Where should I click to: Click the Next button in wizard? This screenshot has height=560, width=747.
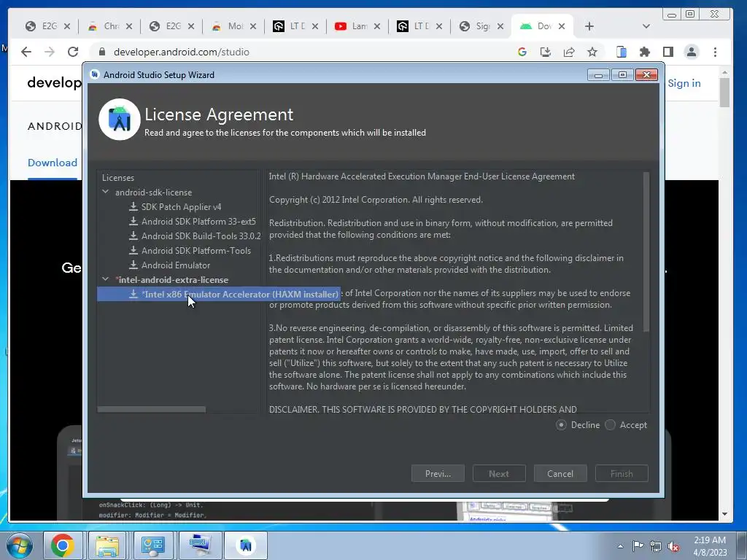(499, 473)
